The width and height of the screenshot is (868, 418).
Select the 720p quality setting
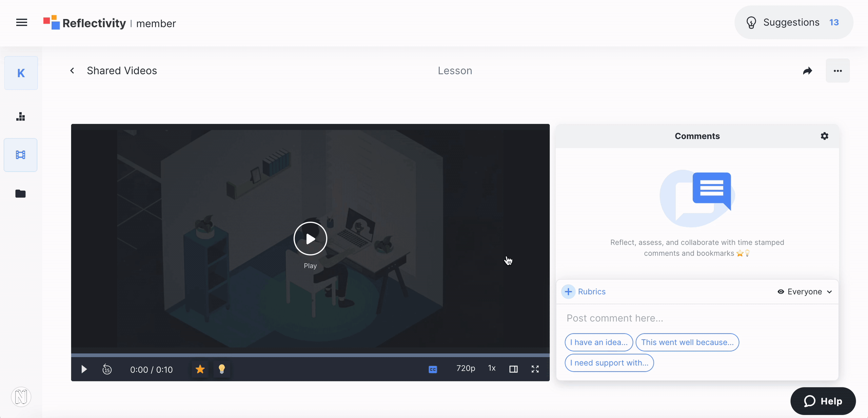coord(465,369)
